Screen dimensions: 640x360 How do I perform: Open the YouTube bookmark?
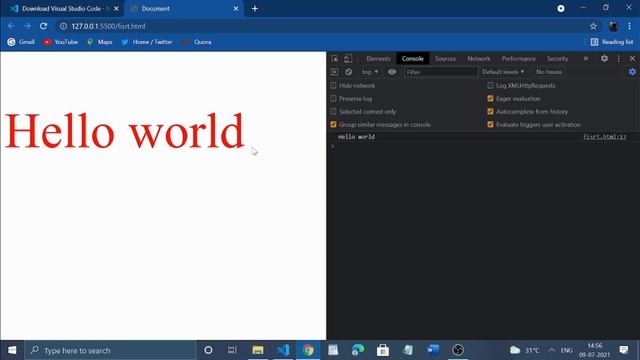click(x=60, y=42)
